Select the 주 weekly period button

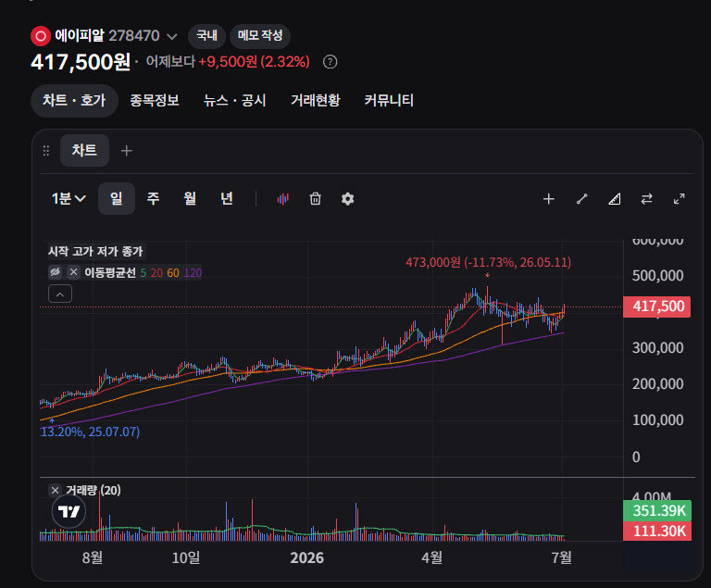click(x=153, y=199)
